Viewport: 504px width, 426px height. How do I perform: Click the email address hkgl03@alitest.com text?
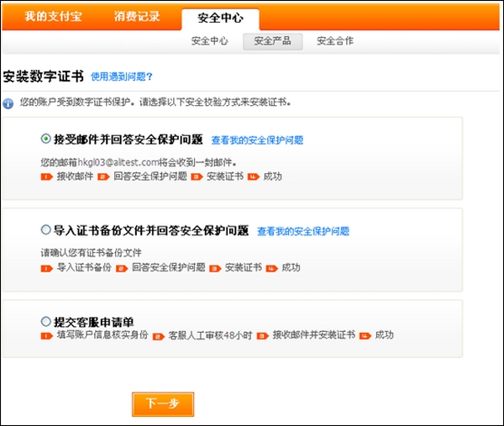click(x=118, y=162)
